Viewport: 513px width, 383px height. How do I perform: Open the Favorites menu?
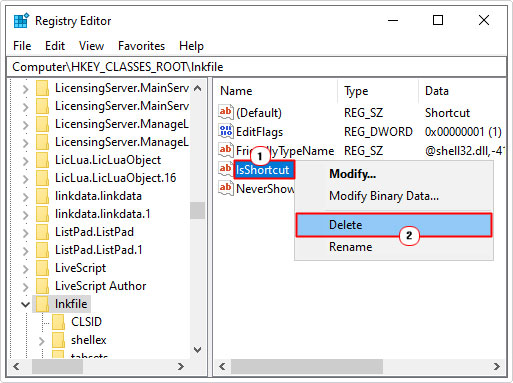point(141,46)
